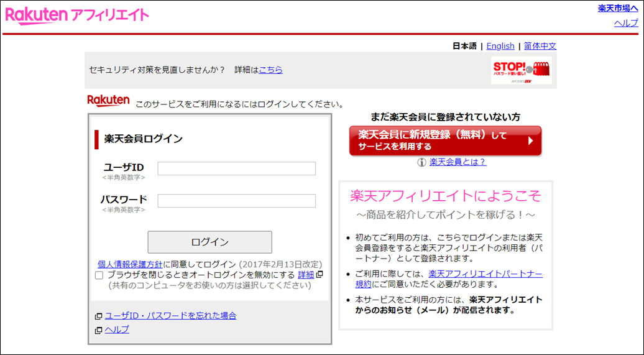The height and width of the screenshot is (355, 644).
Task: Click the ログイン button
Action: (210, 242)
